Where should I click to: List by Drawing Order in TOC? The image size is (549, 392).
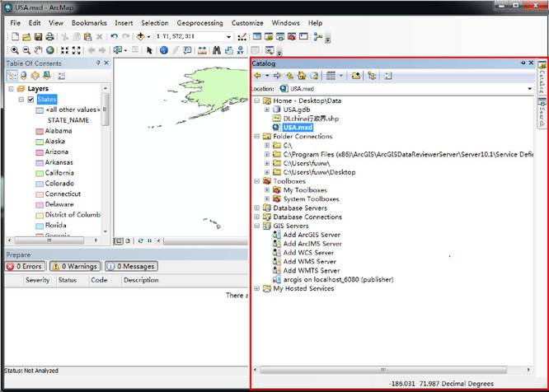point(12,76)
